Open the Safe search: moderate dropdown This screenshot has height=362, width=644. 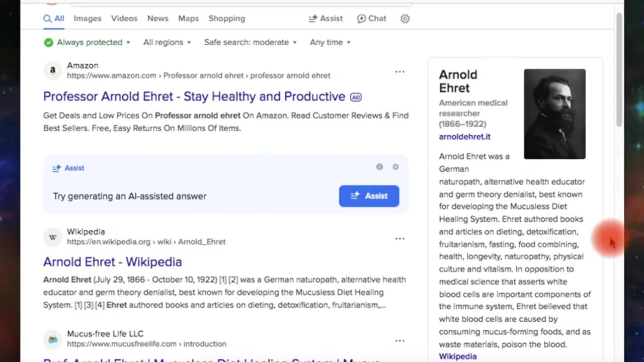pyautogui.click(x=250, y=42)
